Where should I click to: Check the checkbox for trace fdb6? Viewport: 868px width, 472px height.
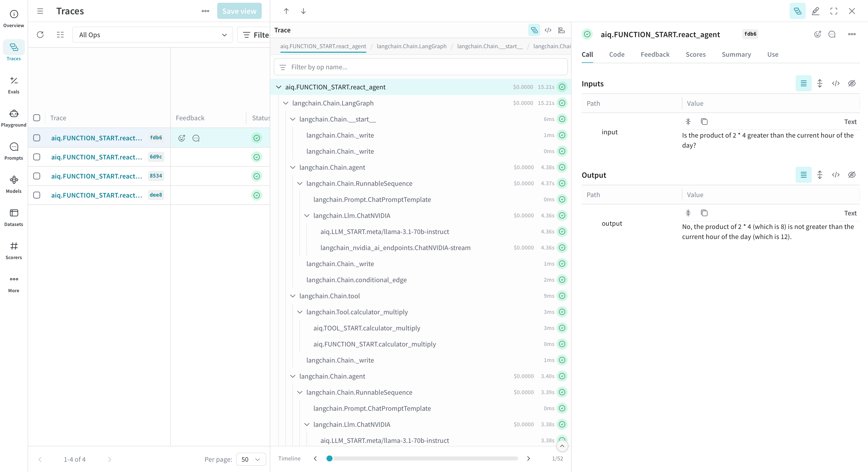(x=36, y=138)
